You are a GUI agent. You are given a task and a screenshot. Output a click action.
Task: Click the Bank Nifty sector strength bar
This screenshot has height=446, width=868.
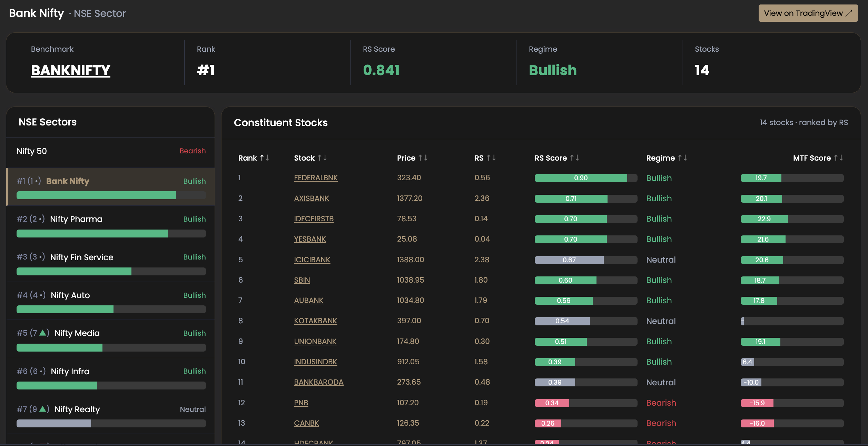coord(111,195)
